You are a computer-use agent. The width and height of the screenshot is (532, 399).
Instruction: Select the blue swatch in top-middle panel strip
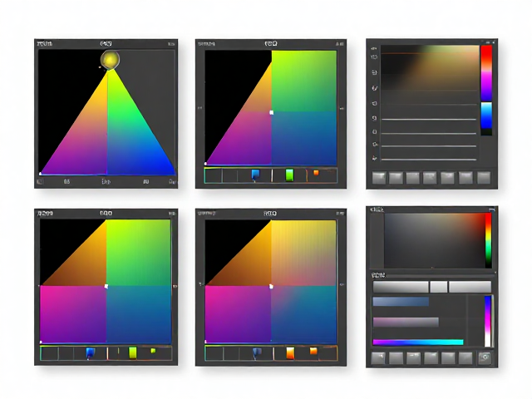coord(255,175)
